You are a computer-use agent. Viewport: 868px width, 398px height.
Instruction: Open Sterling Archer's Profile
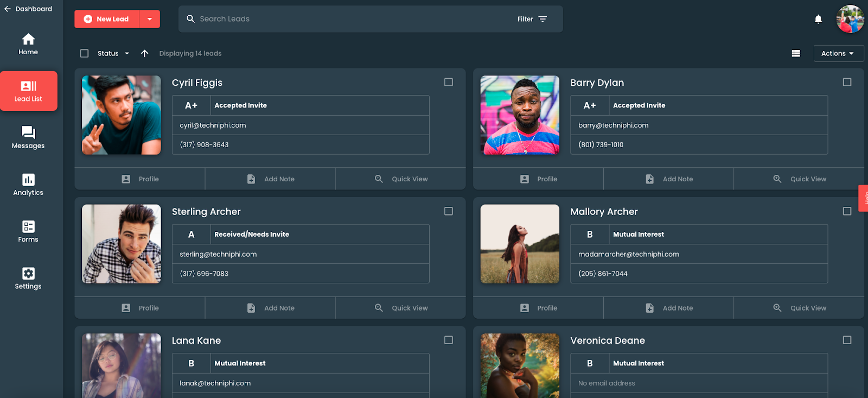140,308
